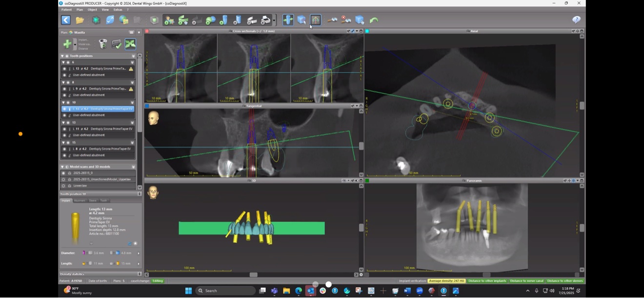Screen dimensions: 644x298
Task: Collapse the tooth position 8 group
Action: point(63,83)
